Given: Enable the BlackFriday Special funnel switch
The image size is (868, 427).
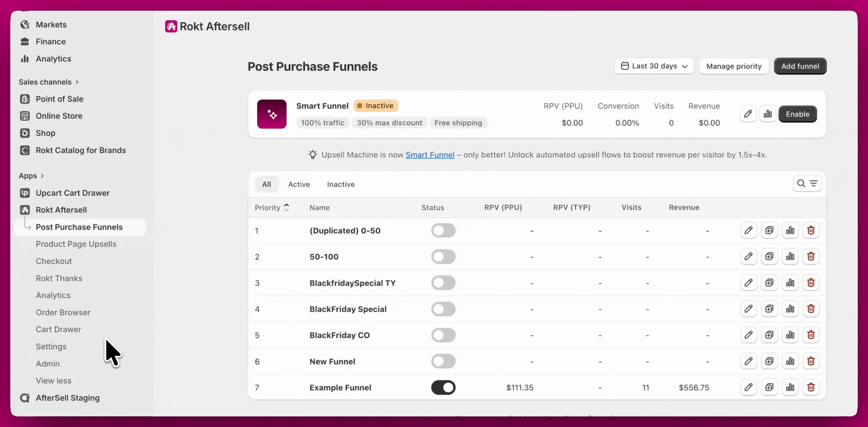Looking at the screenshot, I should [x=443, y=309].
